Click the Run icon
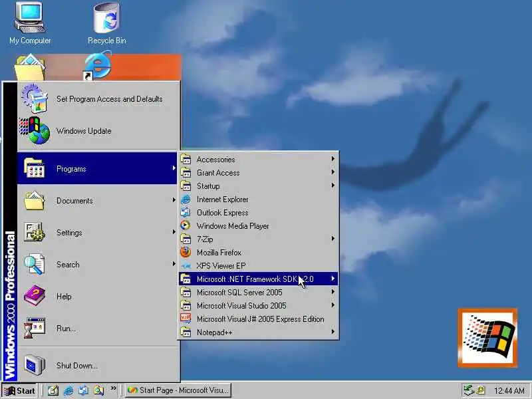Image resolution: width=532 pixels, height=399 pixels. click(x=35, y=328)
